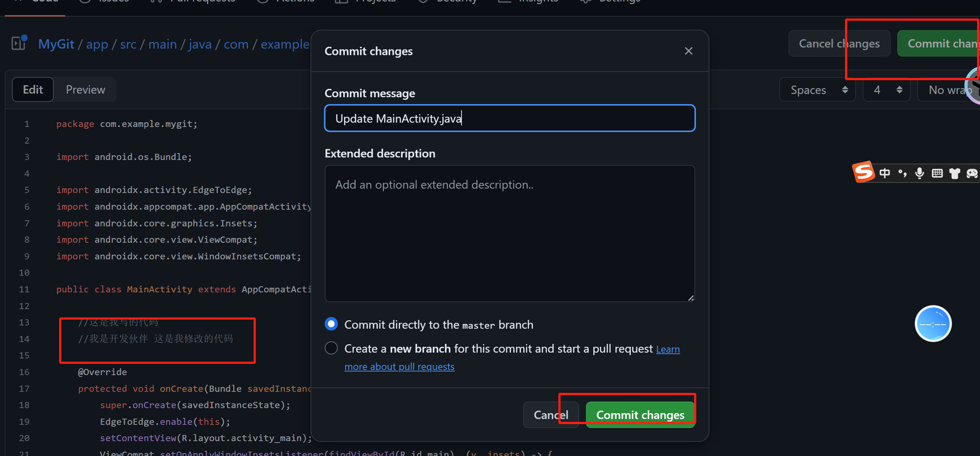Close the Commit changes dialog

pyautogui.click(x=688, y=51)
